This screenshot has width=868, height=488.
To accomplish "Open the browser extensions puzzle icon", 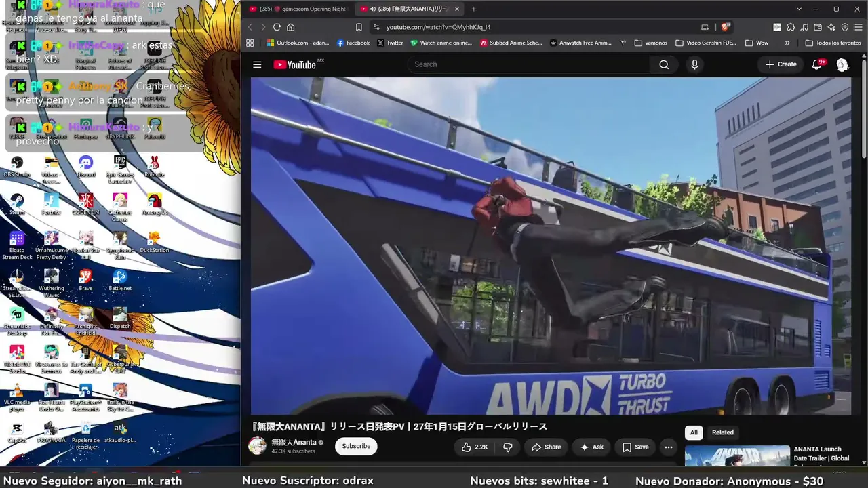I will pos(791,27).
